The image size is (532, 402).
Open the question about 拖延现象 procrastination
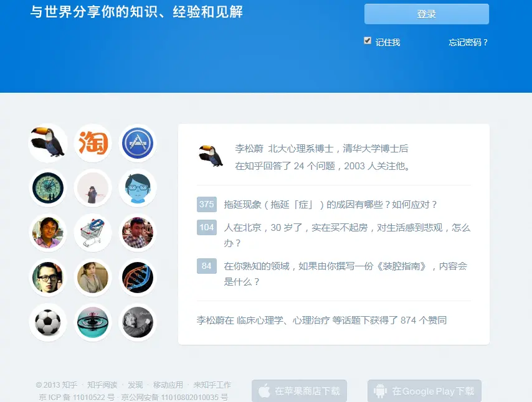point(330,205)
